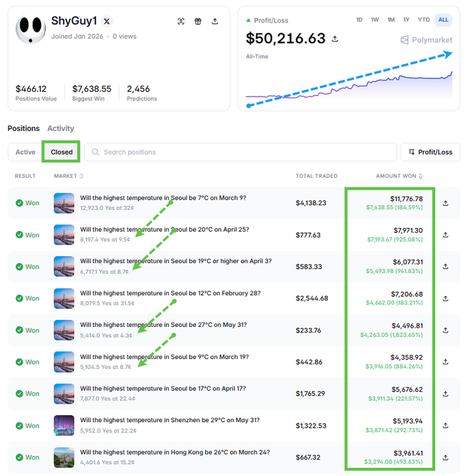Click the Won checkmark on Hong Kong row
The width and height of the screenshot is (468, 476).
point(19,457)
